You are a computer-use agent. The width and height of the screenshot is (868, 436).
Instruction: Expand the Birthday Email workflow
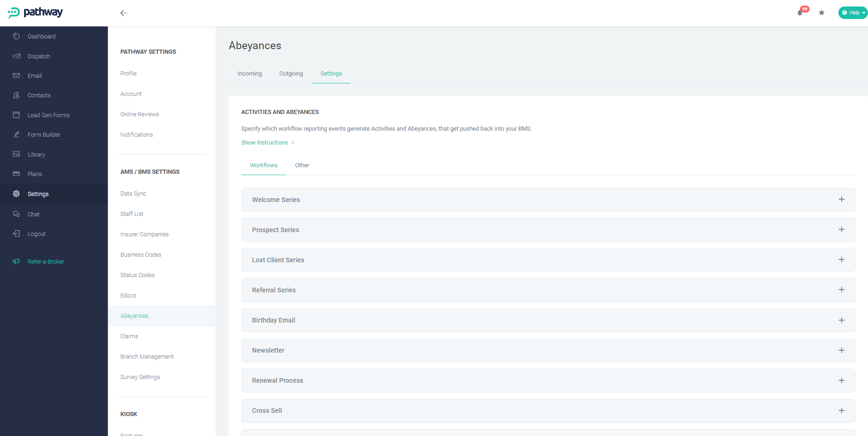(x=842, y=320)
